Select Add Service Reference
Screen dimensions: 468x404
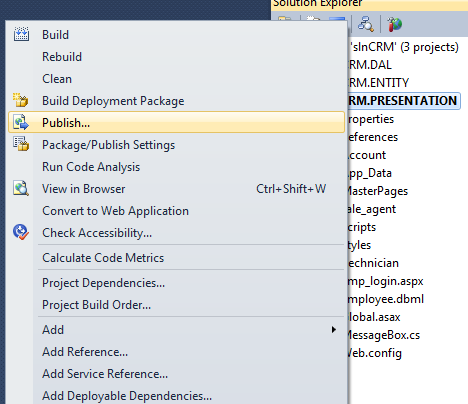click(105, 374)
